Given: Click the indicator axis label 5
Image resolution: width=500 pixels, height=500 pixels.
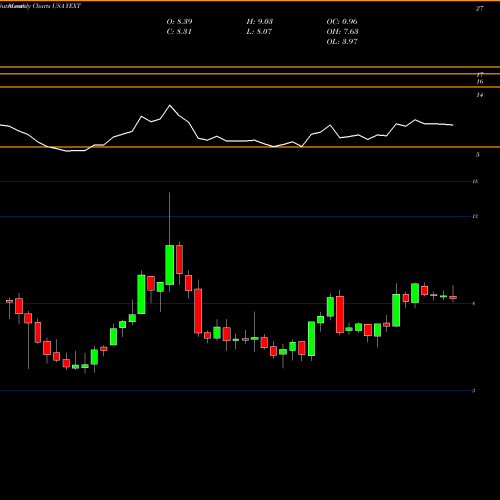Looking at the screenshot, I should pos(478,155).
